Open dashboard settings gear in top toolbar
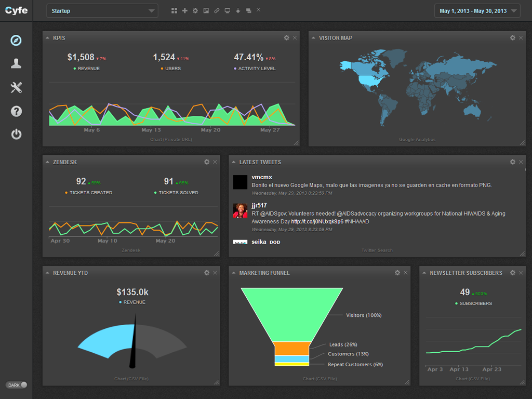 (195, 10)
